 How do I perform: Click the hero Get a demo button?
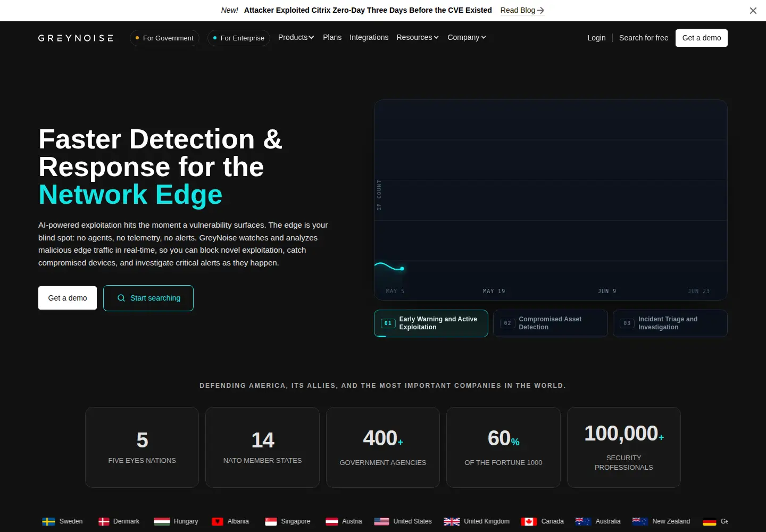pyautogui.click(x=68, y=298)
